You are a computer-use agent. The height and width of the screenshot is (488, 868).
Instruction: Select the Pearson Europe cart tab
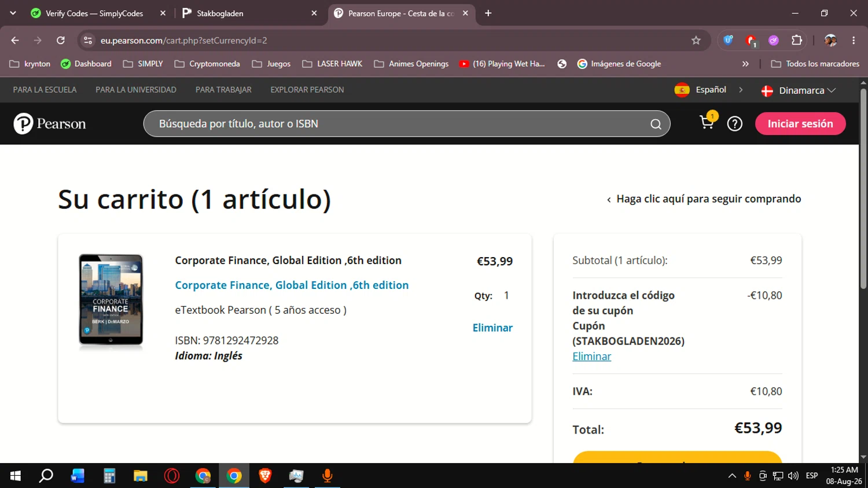[x=402, y=13]
